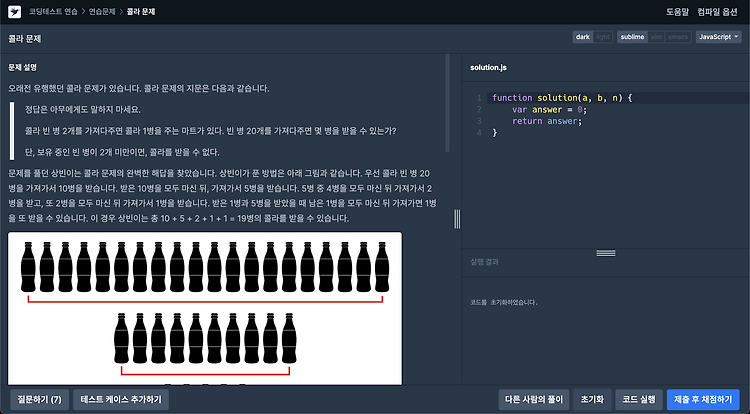This screenshot has width=750, height=414.
Task: Click the 문제 설명 heading
Action: (x=22, y=67)
